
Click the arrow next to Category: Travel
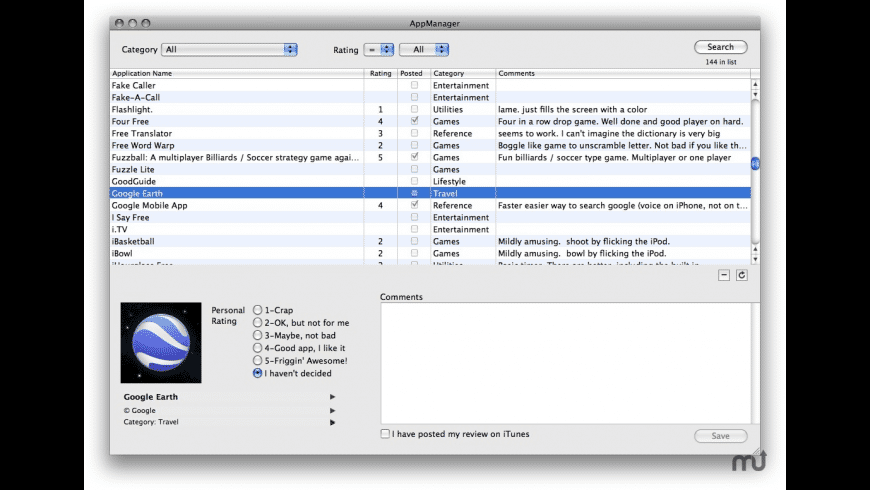(x=332, y=423)
